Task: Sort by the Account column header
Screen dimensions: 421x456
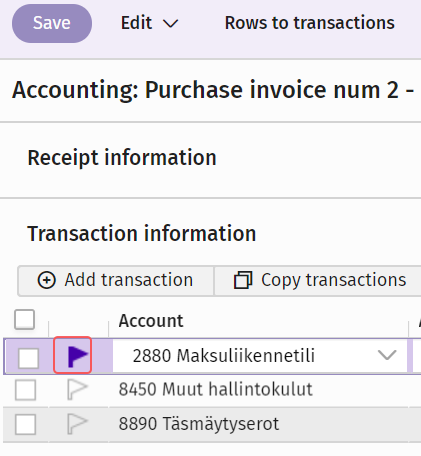Action: click(151, 321)
